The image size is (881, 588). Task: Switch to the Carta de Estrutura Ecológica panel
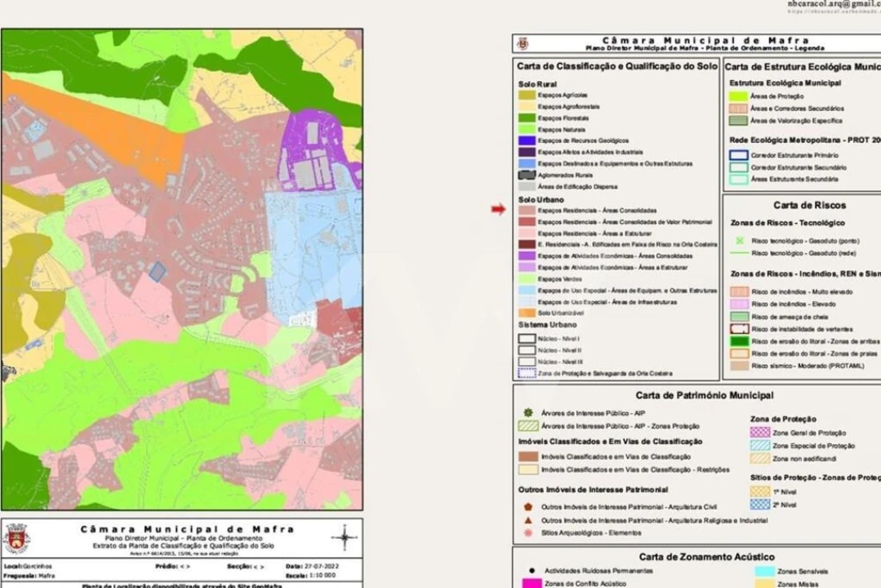[x=800, y=65]
